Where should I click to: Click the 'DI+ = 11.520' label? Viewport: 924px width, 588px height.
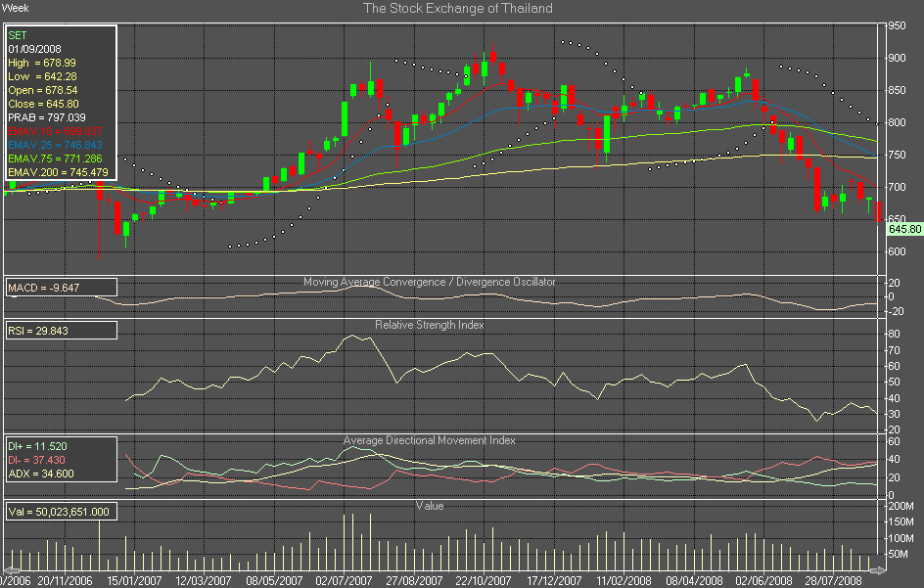(38, 446)
